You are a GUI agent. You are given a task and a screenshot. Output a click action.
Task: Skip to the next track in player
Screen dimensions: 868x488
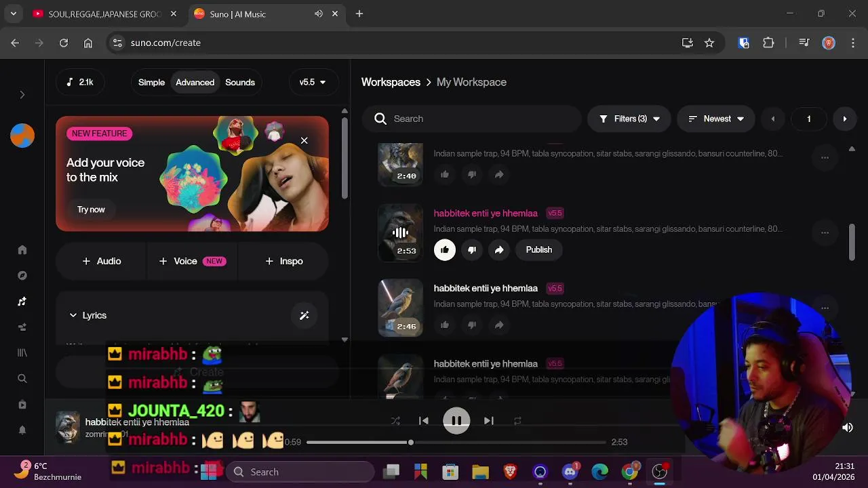click(488, 421)
